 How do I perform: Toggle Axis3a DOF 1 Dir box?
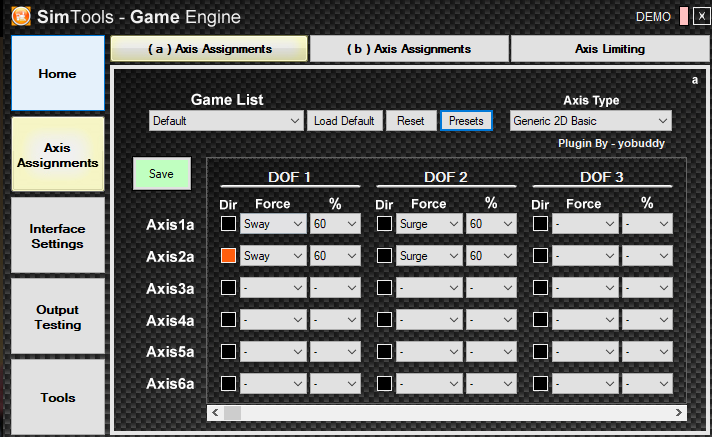coord(228,288)
